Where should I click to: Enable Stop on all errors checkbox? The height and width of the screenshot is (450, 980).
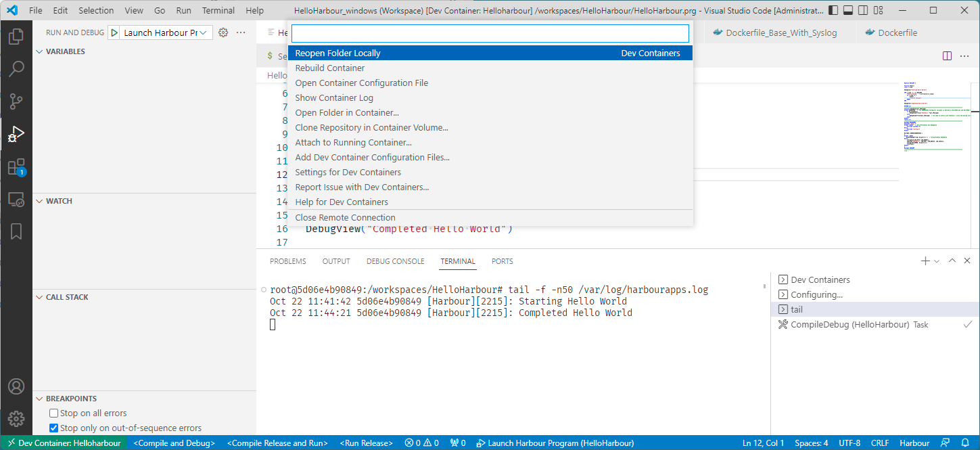53,413
